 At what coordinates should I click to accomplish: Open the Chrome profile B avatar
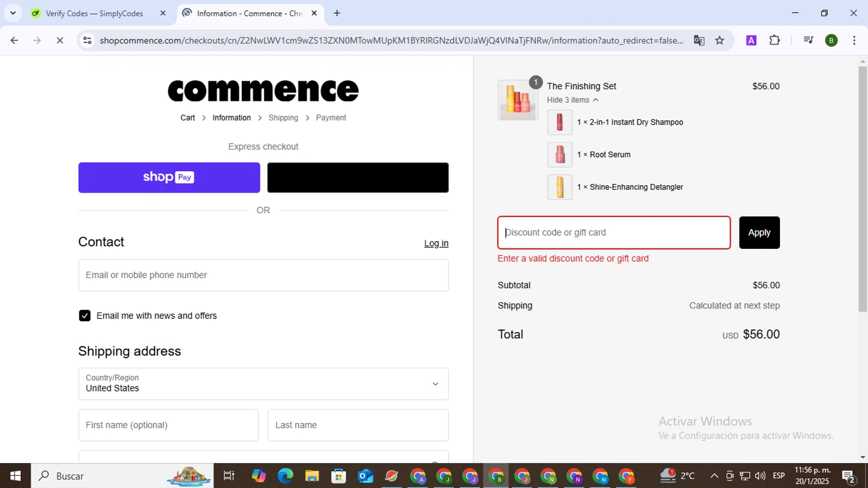pyautogui.click(x=832, y=41)
